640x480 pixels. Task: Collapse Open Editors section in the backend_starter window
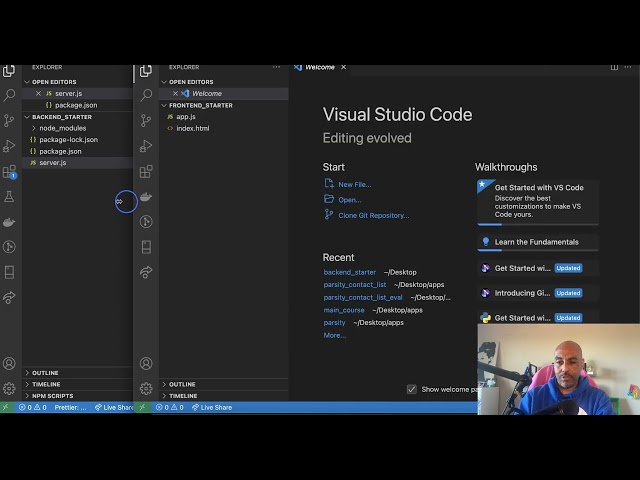coord(78,82)
